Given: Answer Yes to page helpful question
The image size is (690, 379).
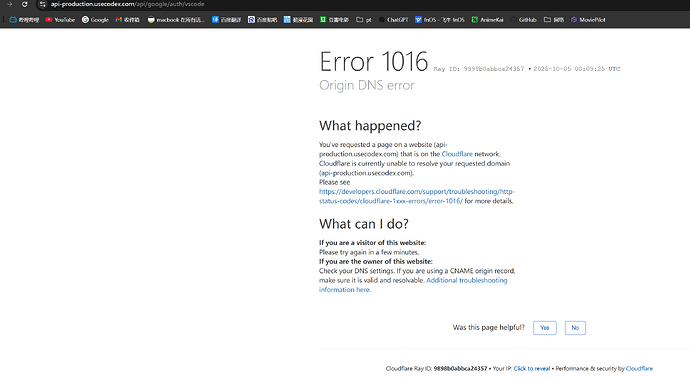Looking at the screenshot, I should click(545, 328).
